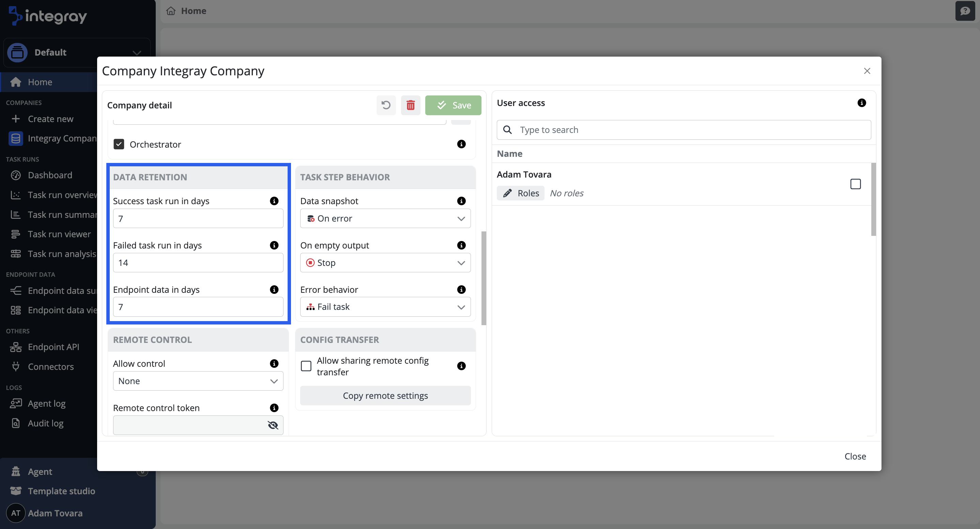This screenshot has height=529, width=980.
Task: Open Audit log in sidebar
Action: coord(45,423)
